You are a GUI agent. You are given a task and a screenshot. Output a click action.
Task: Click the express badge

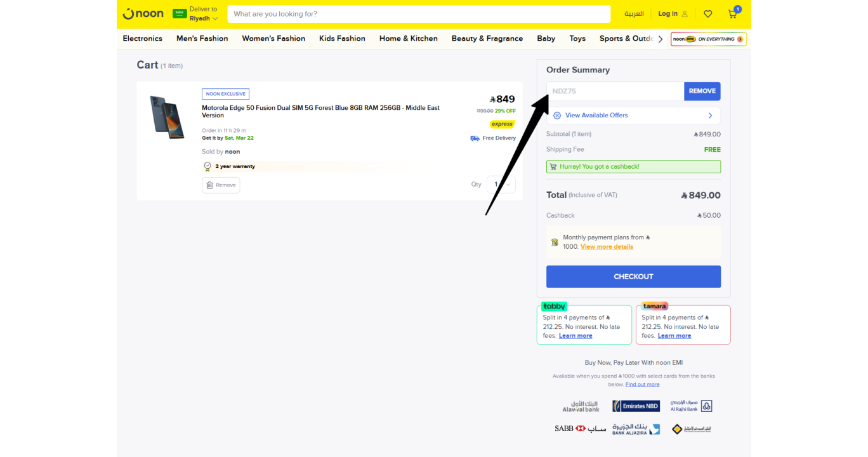click(x=502, y=124)
